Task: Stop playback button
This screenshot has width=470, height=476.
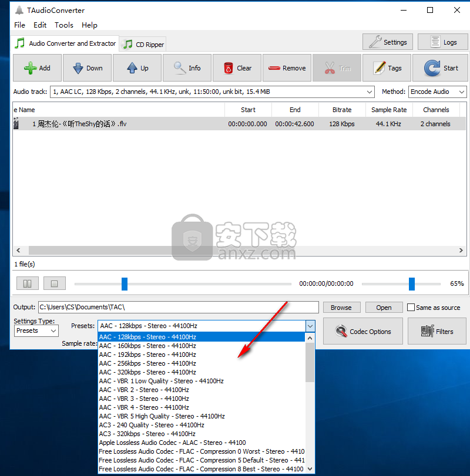Action: tap(55, 283)
